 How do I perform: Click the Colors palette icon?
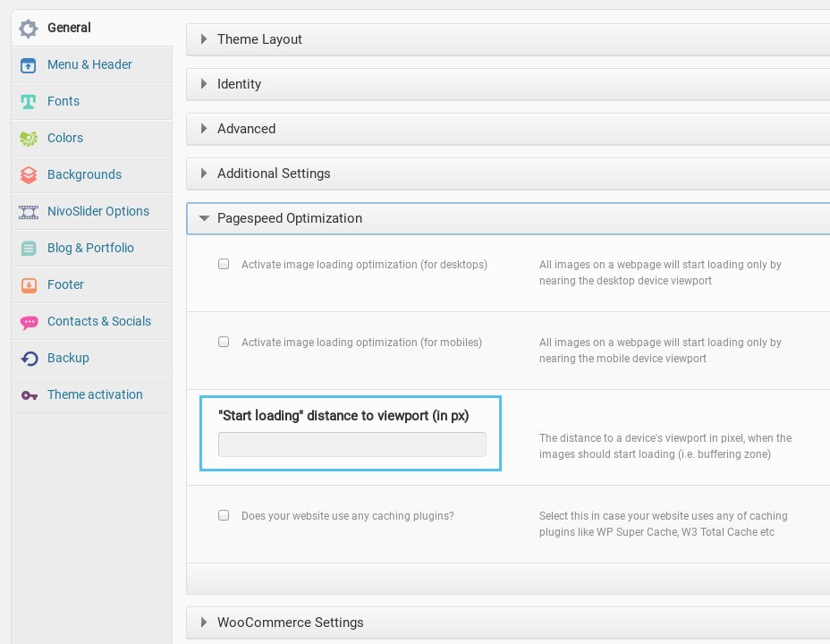[29, 138]
